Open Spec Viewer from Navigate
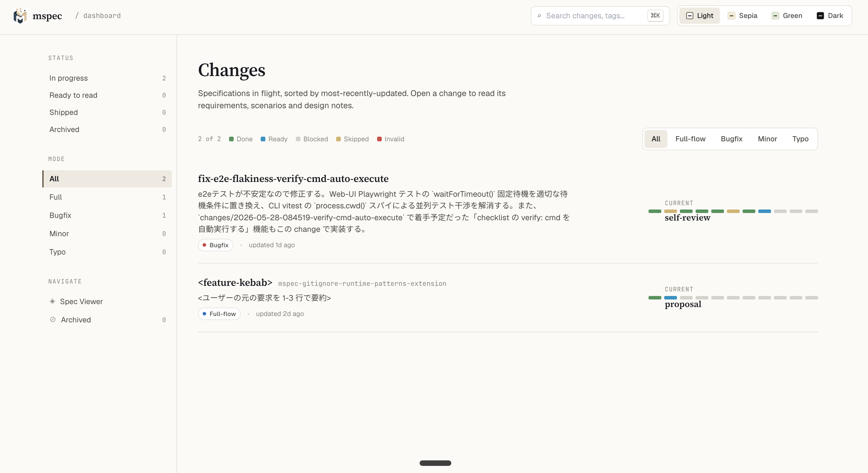This screenshot has height=473, width=868. click(107, 302)
